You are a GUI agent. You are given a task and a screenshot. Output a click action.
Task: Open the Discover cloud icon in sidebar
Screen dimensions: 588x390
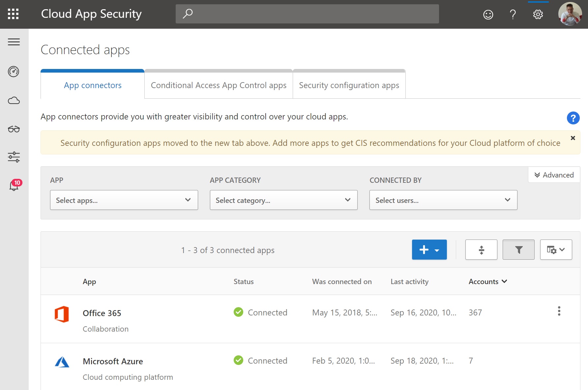(x=14, y=100)
